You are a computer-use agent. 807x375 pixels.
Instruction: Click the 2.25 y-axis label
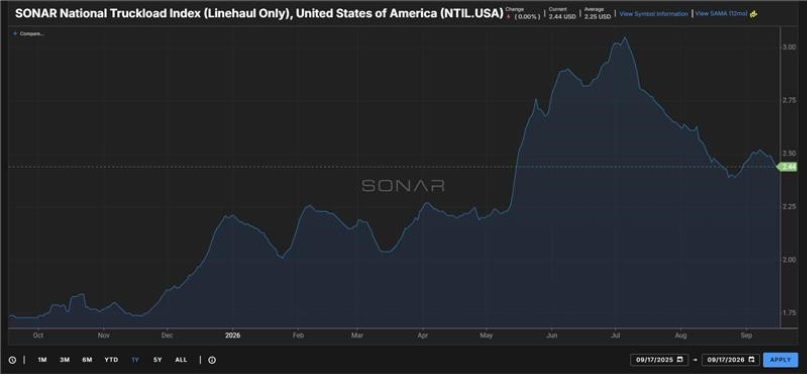click(790, 206)
